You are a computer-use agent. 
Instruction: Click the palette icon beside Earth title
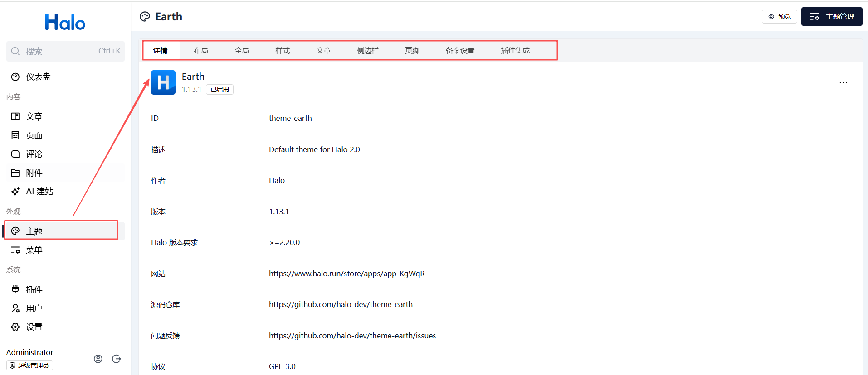pos(145,17)
